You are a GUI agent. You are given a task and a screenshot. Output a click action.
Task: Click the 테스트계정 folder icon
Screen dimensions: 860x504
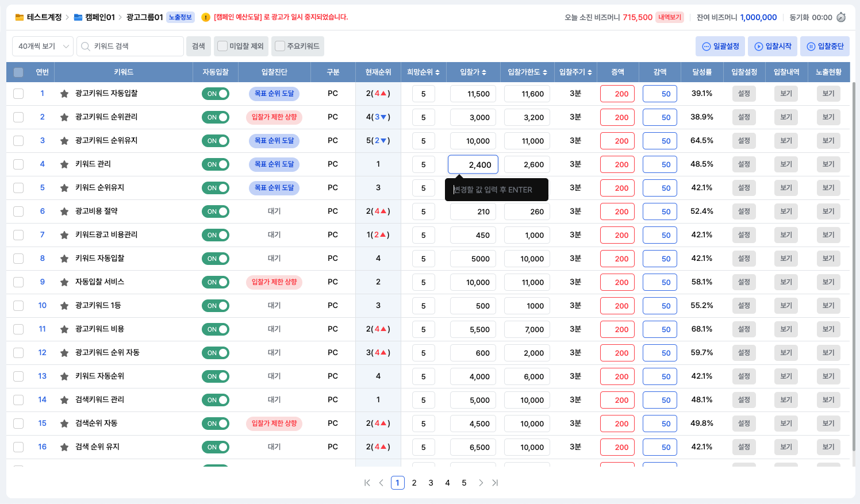20,17
